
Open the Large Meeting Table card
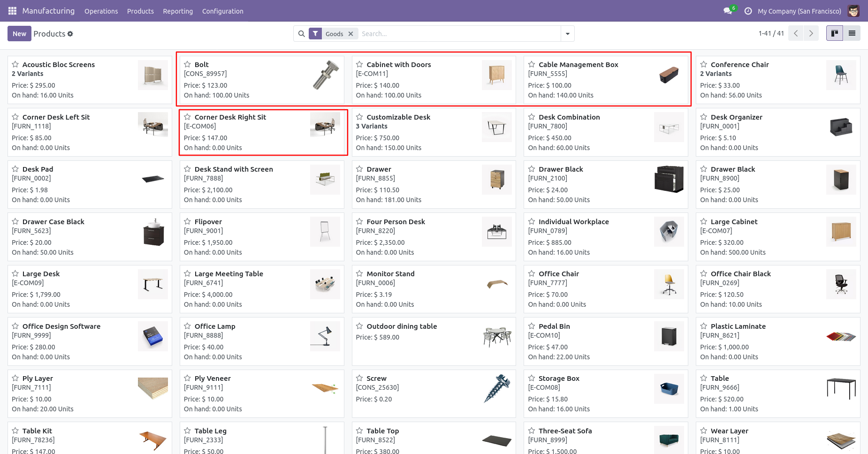tap(262, 289)
